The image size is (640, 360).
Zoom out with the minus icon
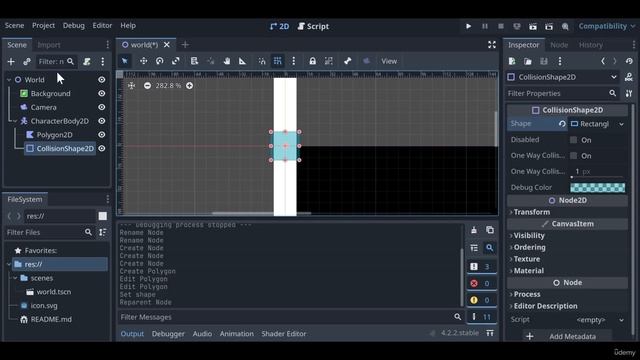[147, 86]
